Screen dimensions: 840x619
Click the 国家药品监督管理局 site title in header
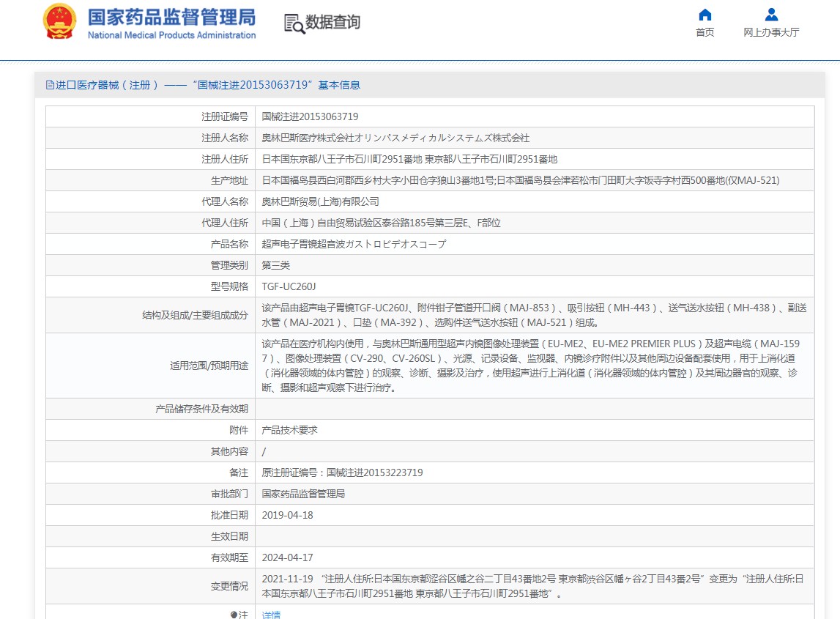[x=172, y=17]
